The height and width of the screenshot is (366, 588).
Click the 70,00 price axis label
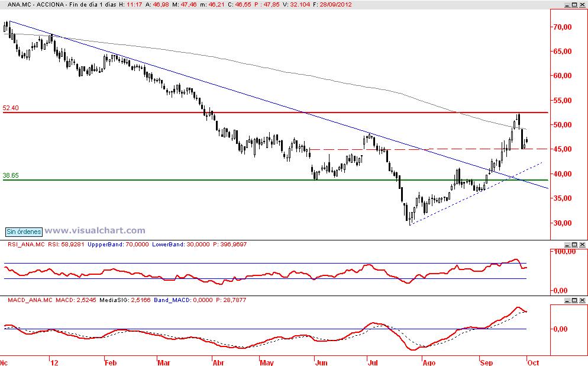coord(563,27)
